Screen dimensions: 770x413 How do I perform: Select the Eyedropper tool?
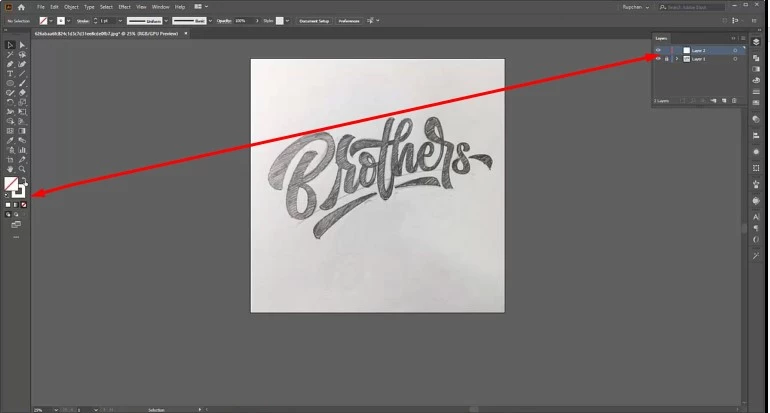coord(10,140)
